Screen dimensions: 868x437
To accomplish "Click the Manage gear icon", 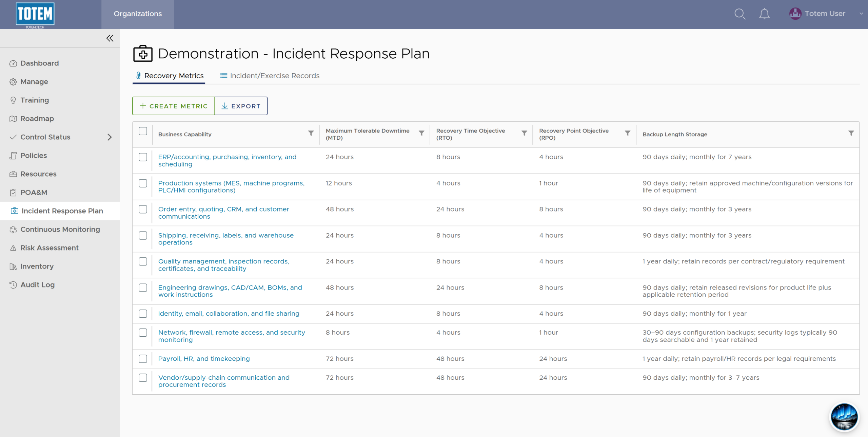I will 13,82.
